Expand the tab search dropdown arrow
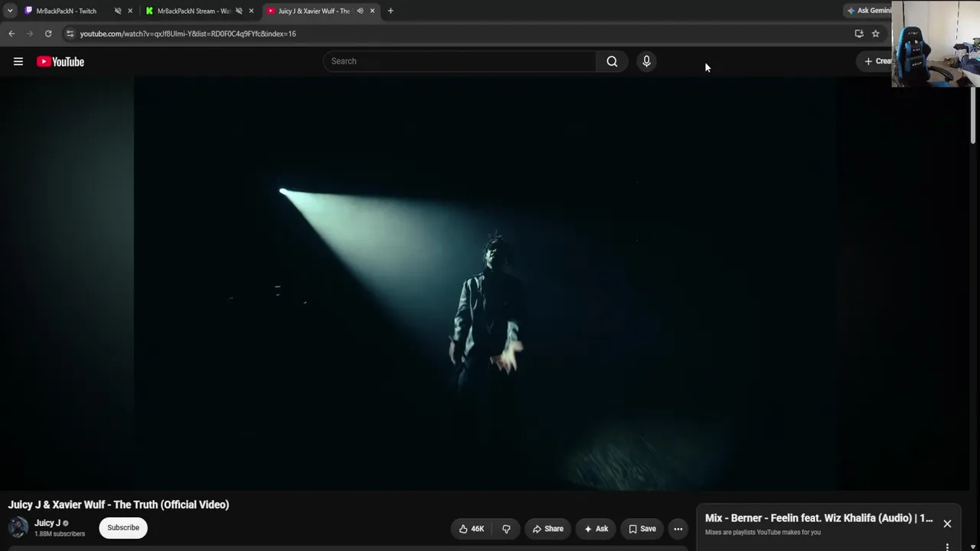This screenshot has height=551, width=980. click(x=10, y=11)
